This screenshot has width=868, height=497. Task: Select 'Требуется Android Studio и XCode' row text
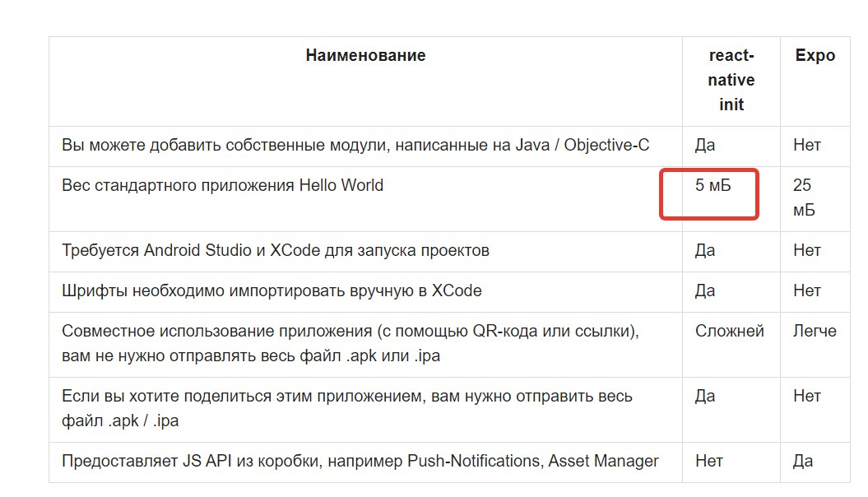[x=275, y=250]
